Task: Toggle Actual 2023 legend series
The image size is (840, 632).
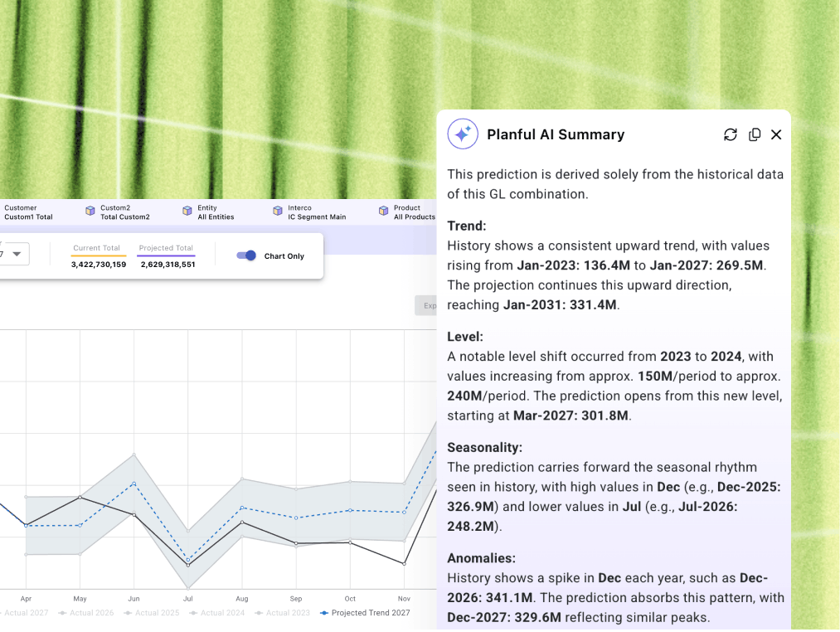Action: [282, 613]
